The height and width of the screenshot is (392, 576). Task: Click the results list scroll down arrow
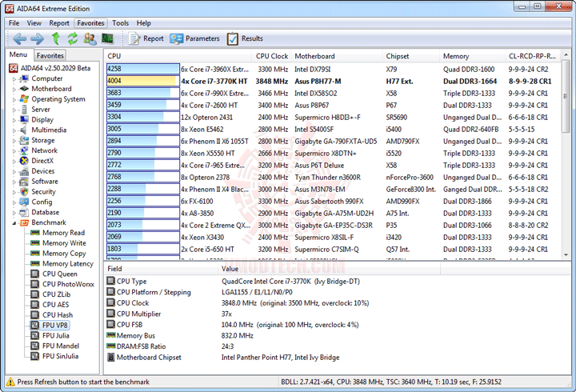(x=566, y=254)
